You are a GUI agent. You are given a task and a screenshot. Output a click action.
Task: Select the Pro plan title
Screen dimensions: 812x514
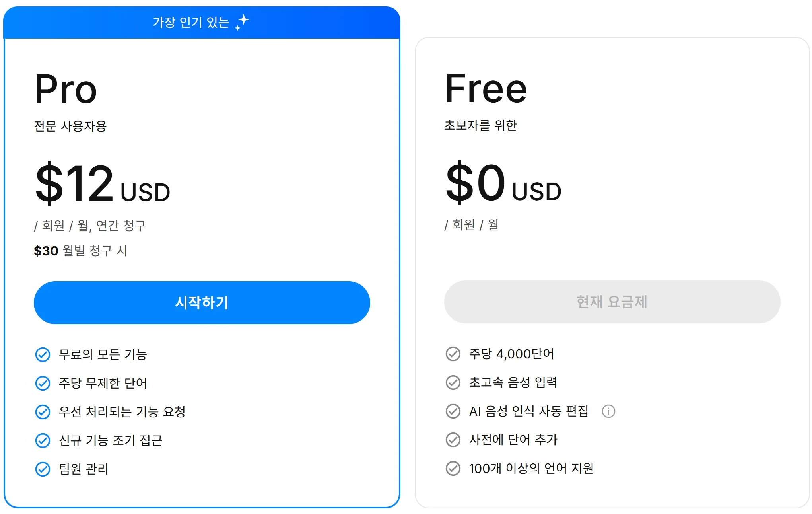[65, 90]
